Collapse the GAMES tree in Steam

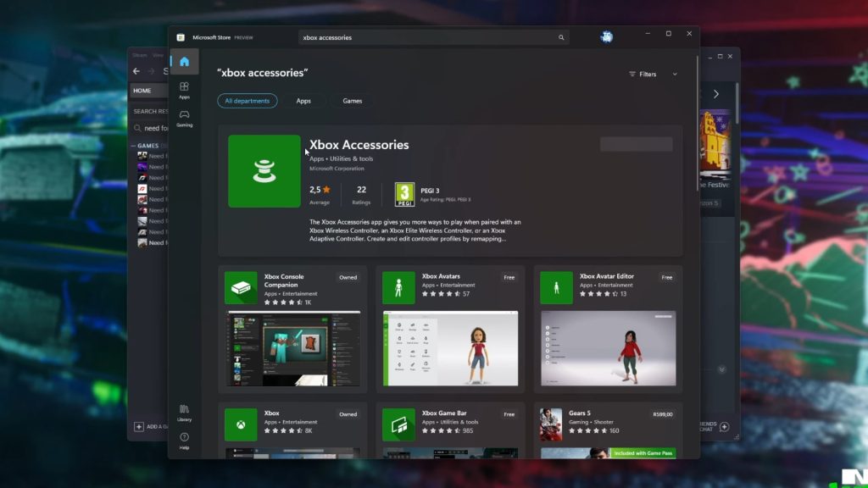133,146
